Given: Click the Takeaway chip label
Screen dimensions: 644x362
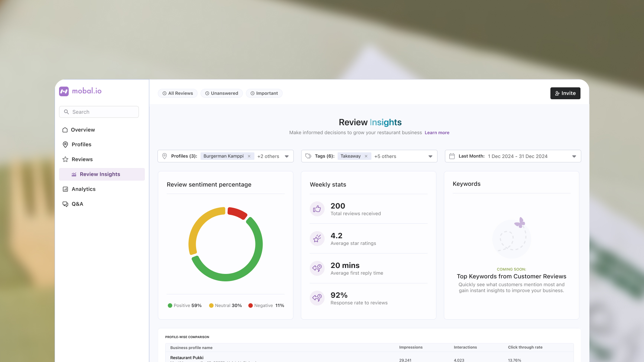Looking at the screenshot, I should [351, 156].
